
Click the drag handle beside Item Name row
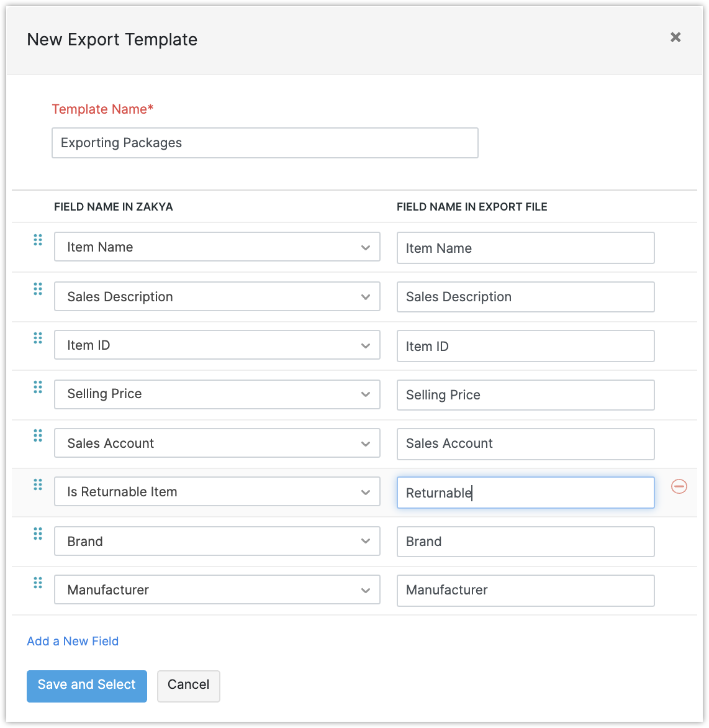click(38, 240)
